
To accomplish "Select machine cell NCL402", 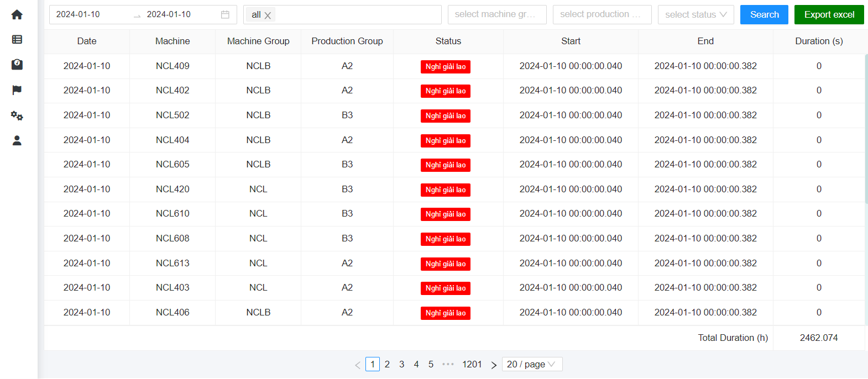I will coord(172,90).
